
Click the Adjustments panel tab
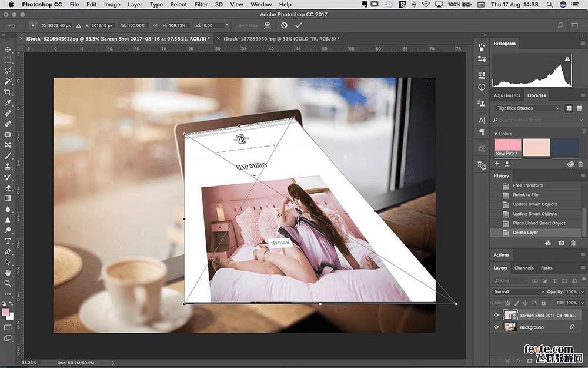pyautogui.click(x=506, y=95)
